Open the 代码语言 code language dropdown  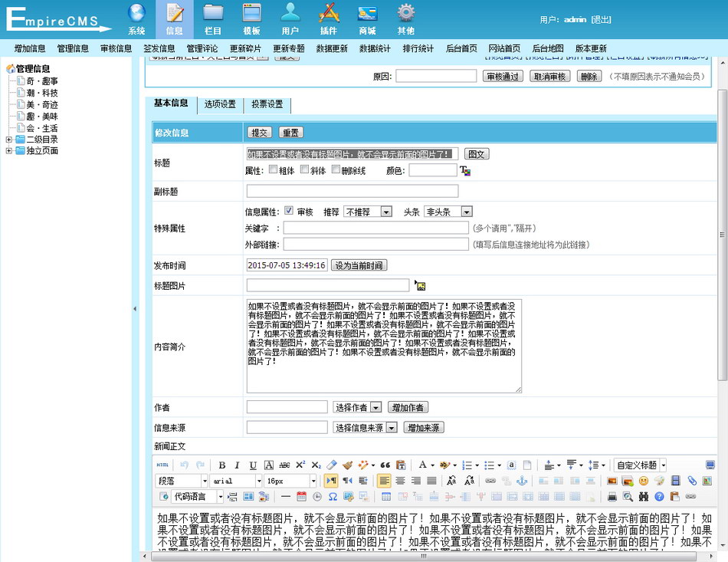pyautogui.click(x=197, y=497)
